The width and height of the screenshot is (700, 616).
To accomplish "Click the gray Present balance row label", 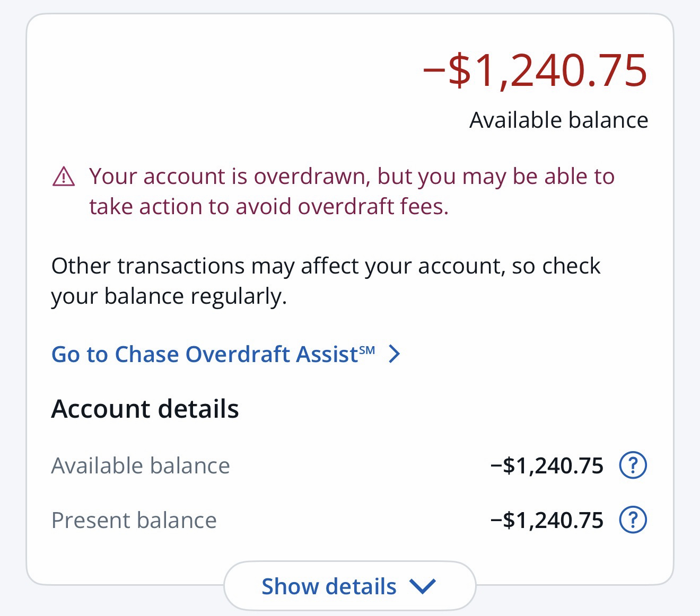I will pyautogui.click(x=134, y=520).
